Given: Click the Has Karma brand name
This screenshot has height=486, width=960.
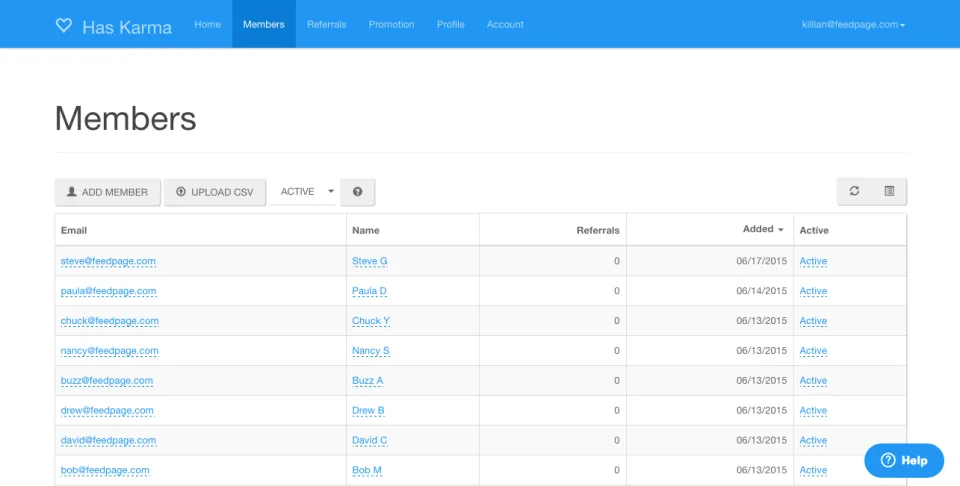Looking at the screenshot, I should coord(127,27).
